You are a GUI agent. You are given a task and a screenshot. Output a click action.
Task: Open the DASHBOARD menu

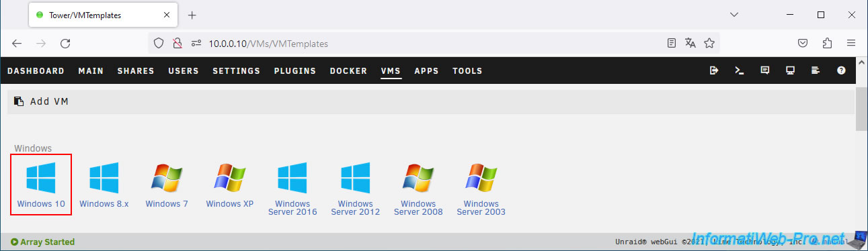36,70
